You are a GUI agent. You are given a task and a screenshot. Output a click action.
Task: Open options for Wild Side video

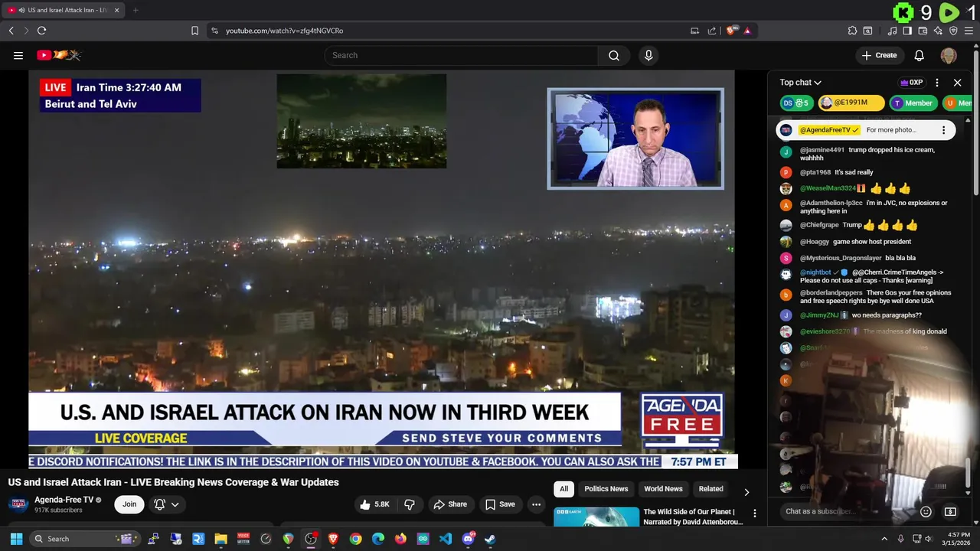tap(754, 514)
